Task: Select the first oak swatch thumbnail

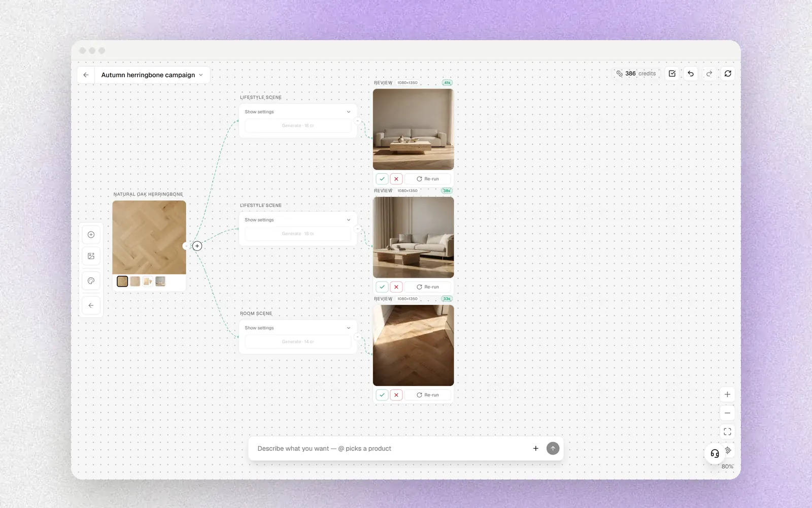Action: pyautogui.click(x=122, y=281)
